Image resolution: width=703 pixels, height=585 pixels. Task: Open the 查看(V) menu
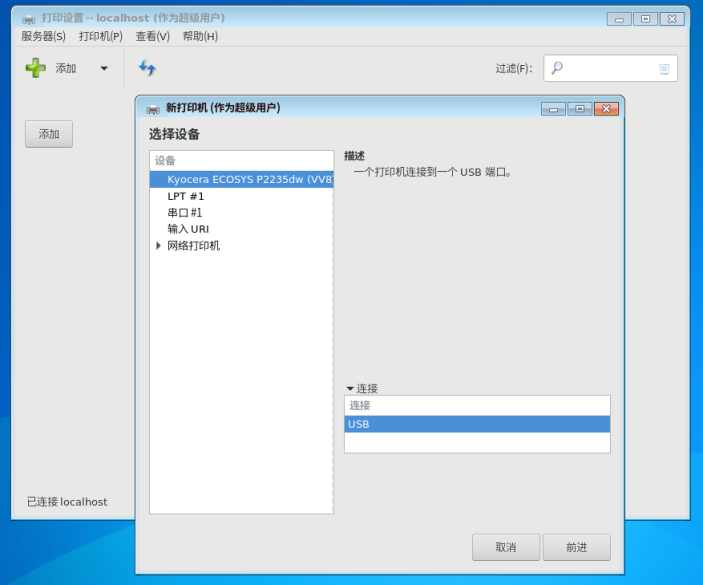pyautogui.click(x=153, y=36)
